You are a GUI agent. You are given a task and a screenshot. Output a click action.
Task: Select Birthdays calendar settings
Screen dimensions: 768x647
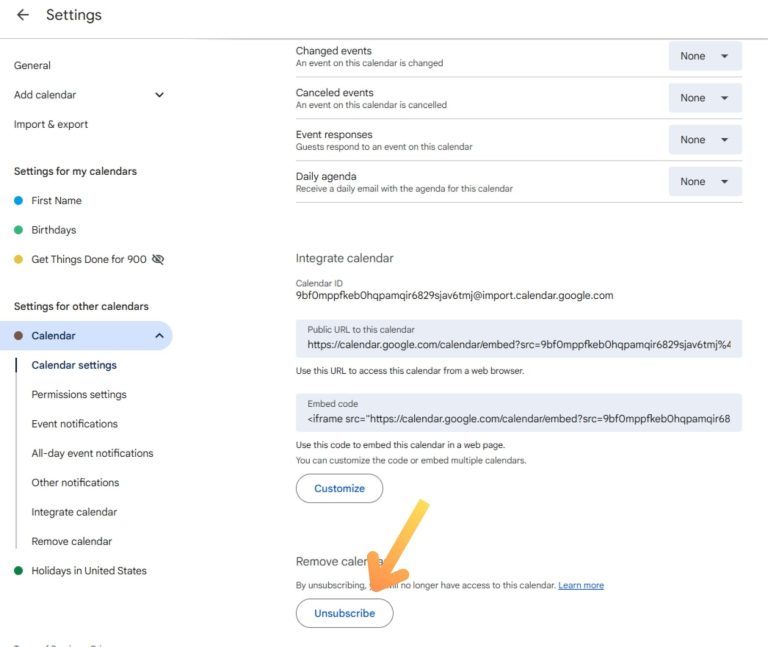coord(54,230)
